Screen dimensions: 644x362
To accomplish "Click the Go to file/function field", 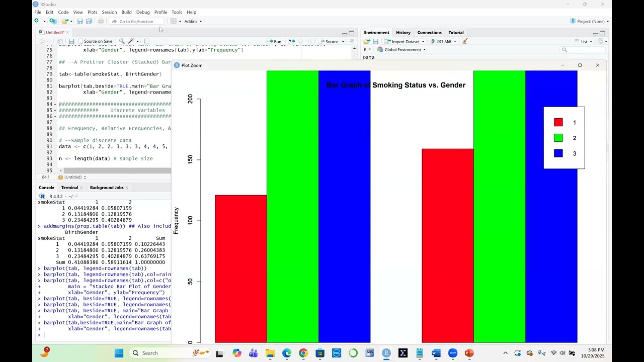I will [137, 21].
